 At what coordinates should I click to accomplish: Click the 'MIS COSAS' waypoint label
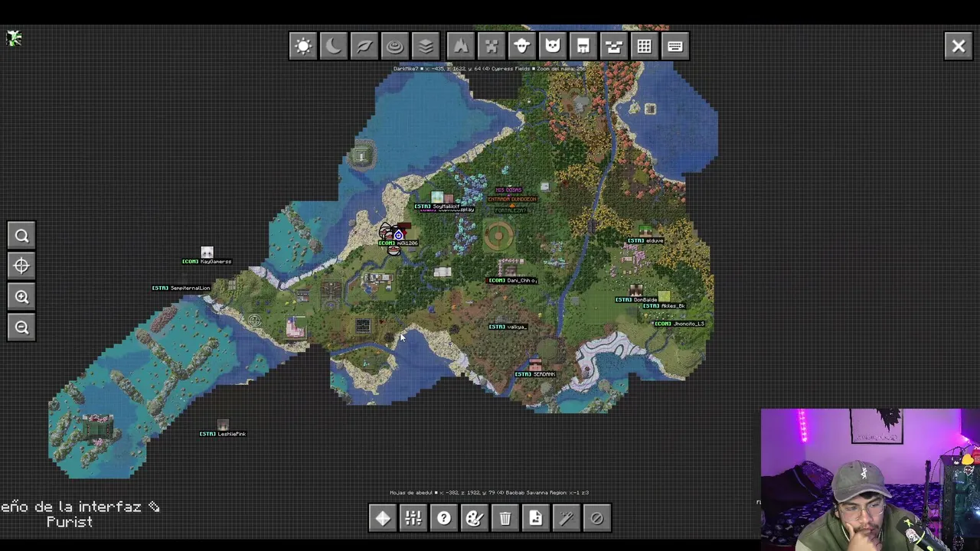tap(509, 190)
